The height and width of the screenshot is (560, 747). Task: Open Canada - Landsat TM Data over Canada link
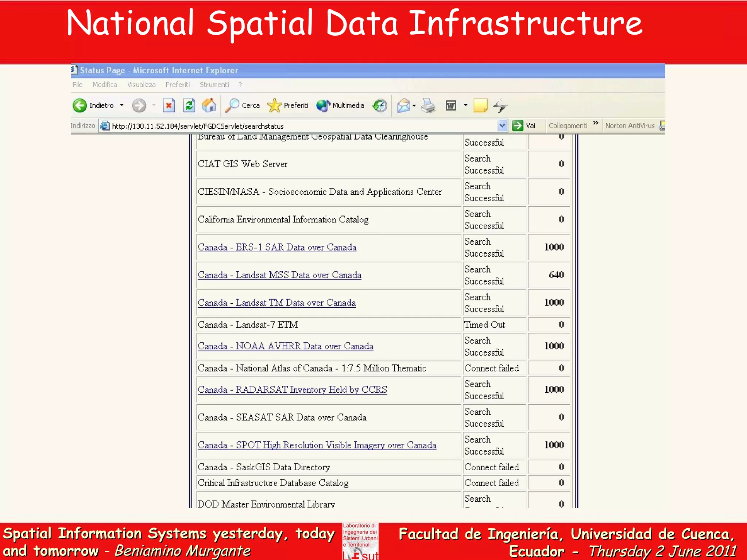pos(276,303)
